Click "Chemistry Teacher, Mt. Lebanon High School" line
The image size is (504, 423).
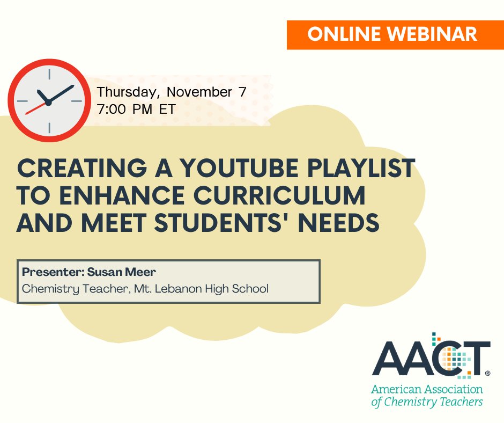click(145, 289)
